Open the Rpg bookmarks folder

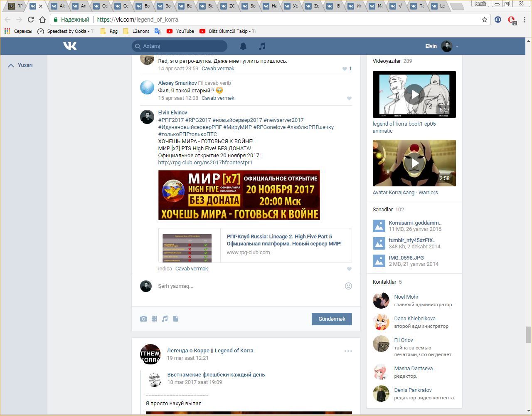click(109, 31)
